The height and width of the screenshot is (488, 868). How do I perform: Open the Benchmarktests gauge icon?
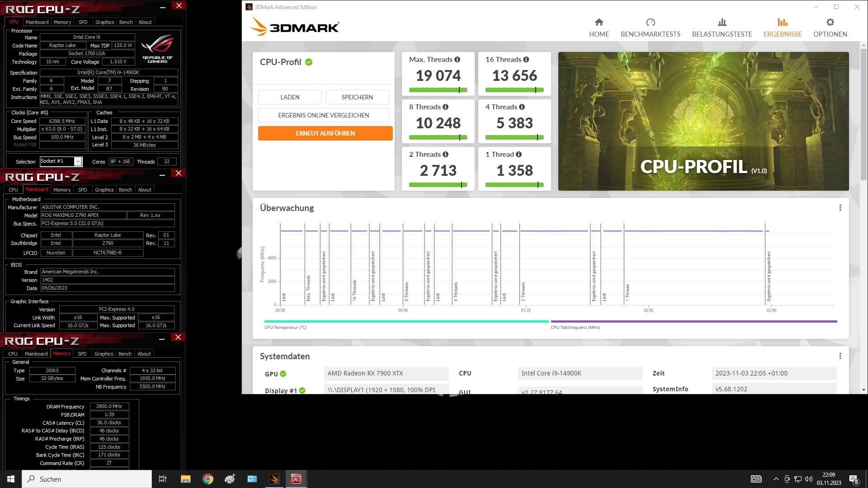tap(650, 22)
